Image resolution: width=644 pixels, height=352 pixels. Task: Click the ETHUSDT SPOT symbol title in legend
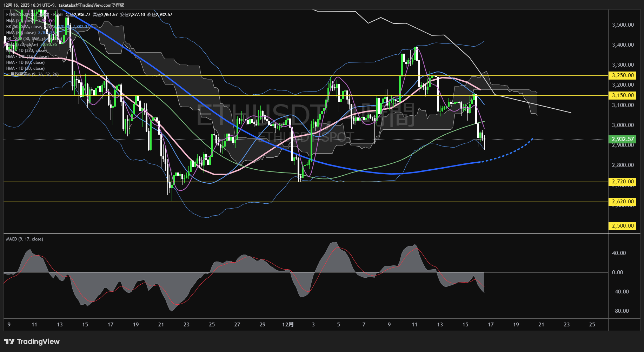(x=21, y=15)
